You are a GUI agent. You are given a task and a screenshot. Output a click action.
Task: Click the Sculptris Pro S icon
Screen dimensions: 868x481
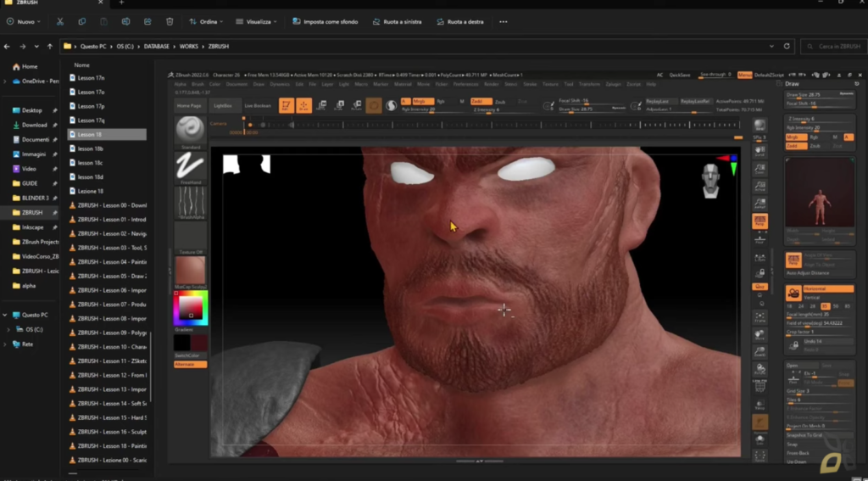(391, 105)
